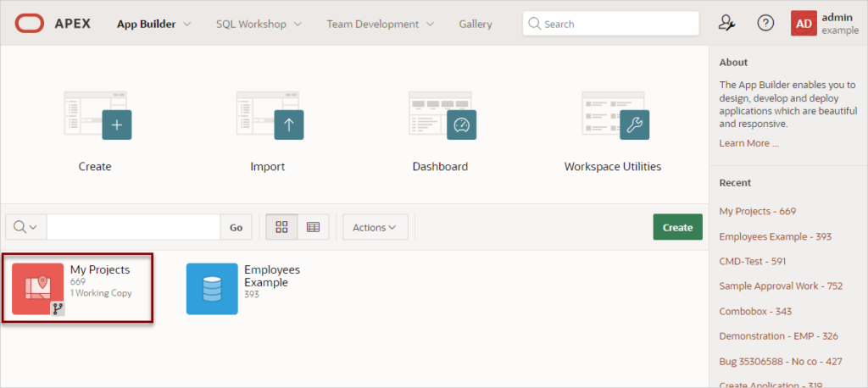Viewport: 868px width, 388px height.
Task: Click the Administration user-wrench icon
Action: (x=726, y=23)
